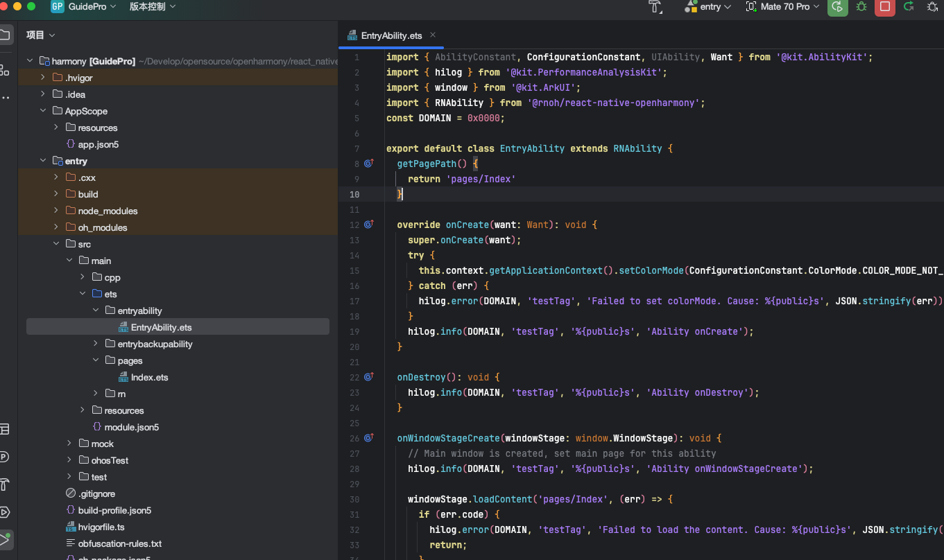
Task: Click the build hammer icon in top toolbar
Action: (x=655, y=7)
